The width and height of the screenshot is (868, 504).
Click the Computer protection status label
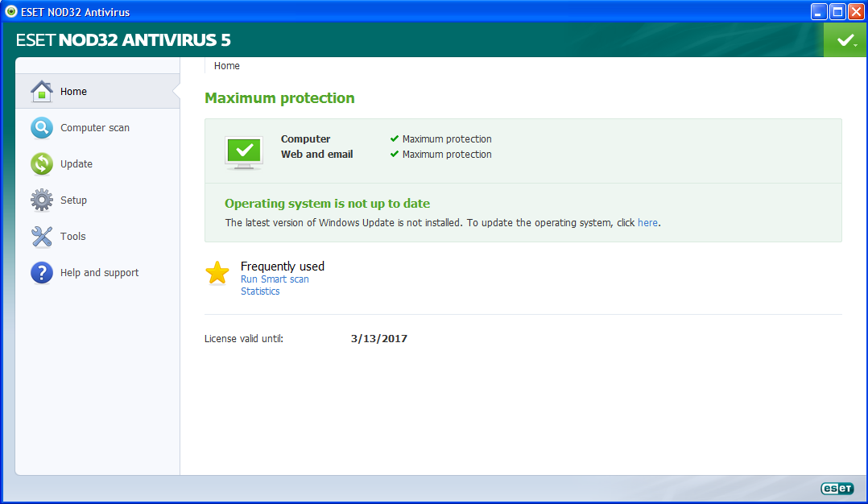[x=306, y=138]
